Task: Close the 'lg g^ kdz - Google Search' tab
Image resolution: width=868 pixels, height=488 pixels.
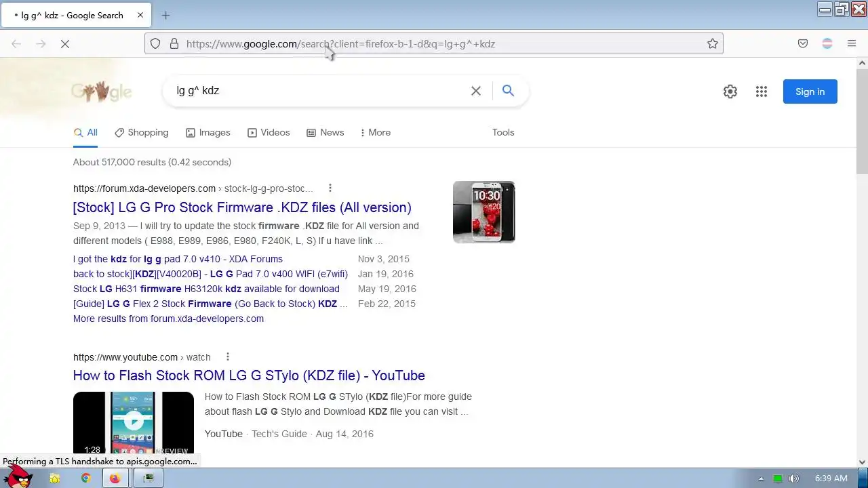Action: (140, 15)
